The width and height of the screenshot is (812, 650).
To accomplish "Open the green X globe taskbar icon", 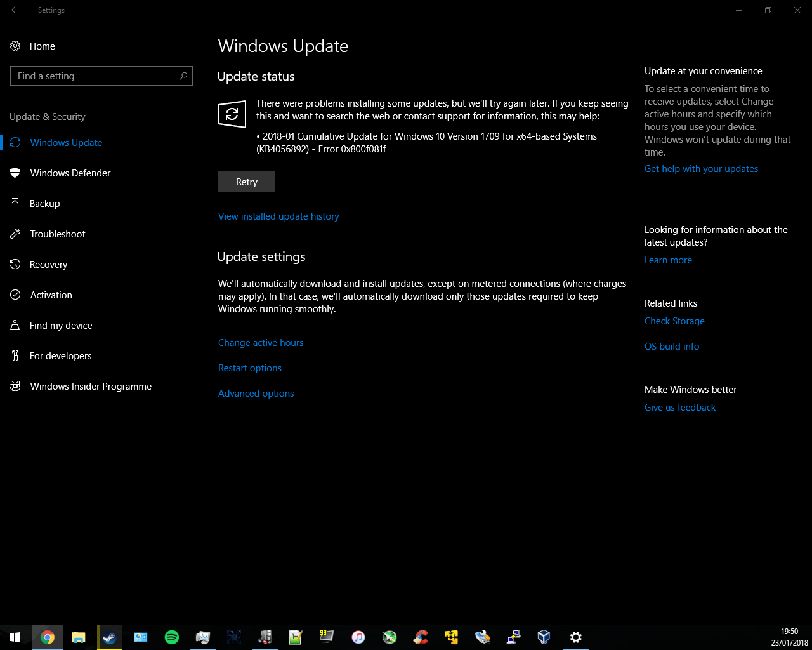I will 389,637.
